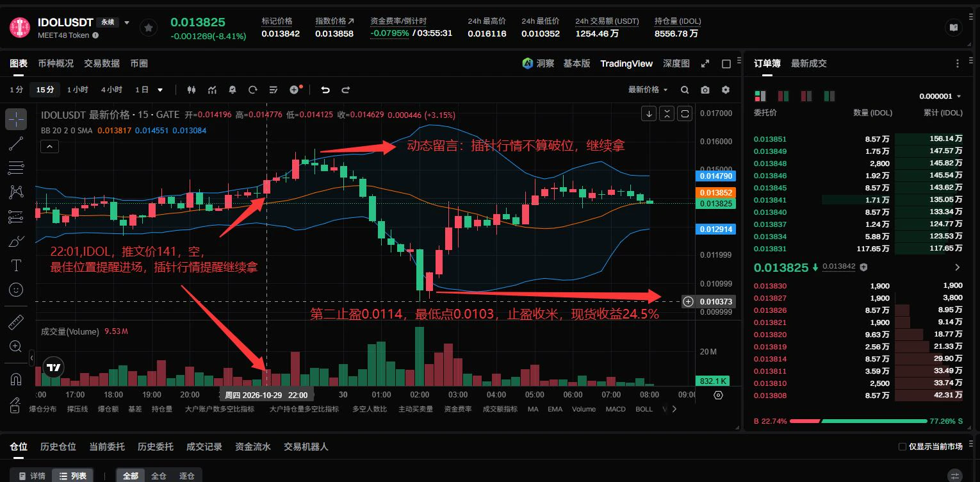Undo last chart action
Screen dimensions: 980x482
325,90
